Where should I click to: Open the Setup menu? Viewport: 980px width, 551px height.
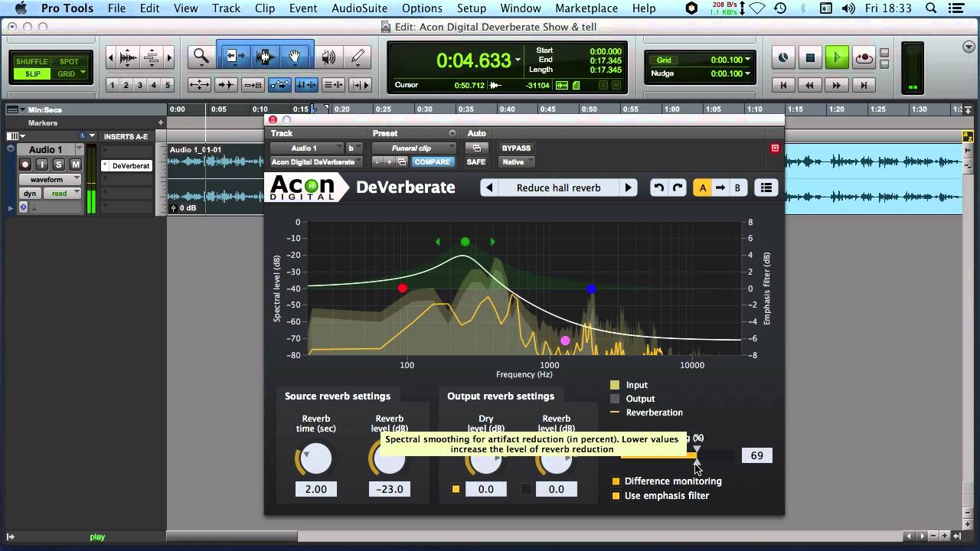472,8
